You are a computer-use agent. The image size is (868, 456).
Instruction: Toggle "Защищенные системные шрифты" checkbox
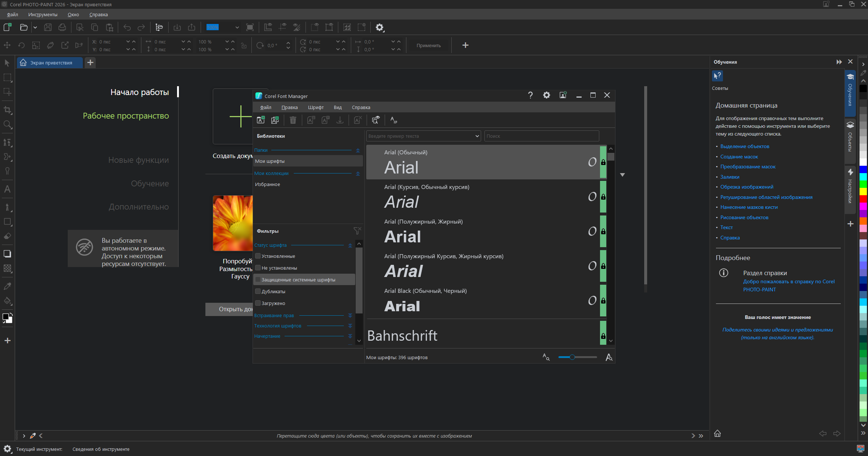point(258,280)
